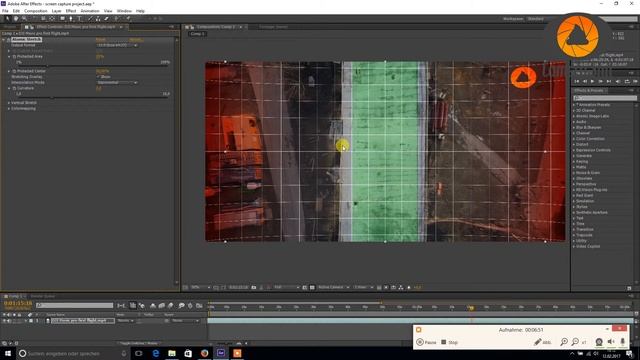Select the Rectangle shape tool
The width and height of the screenshot is (640, 360).
[62, 18]
